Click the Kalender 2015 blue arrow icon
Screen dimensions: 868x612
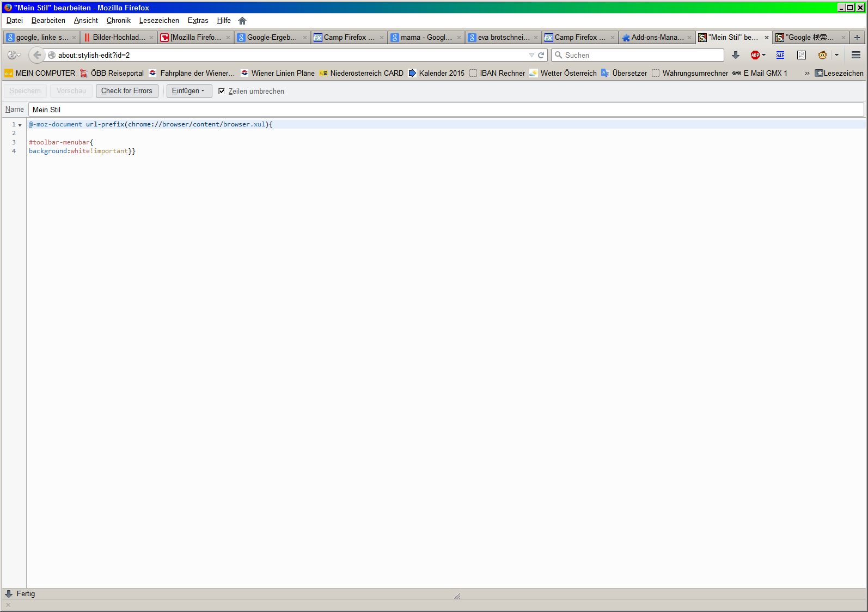pyautogui.click(x=412, y=73)
